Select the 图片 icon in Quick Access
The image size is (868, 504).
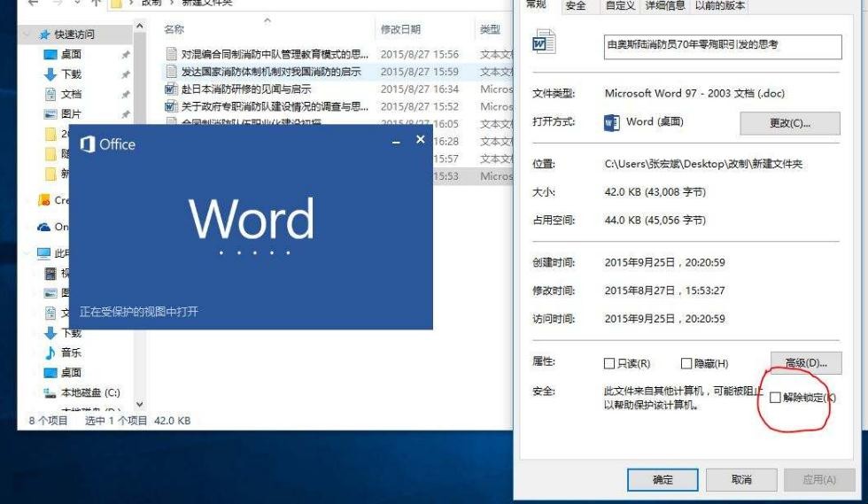(x=50, y=114)
